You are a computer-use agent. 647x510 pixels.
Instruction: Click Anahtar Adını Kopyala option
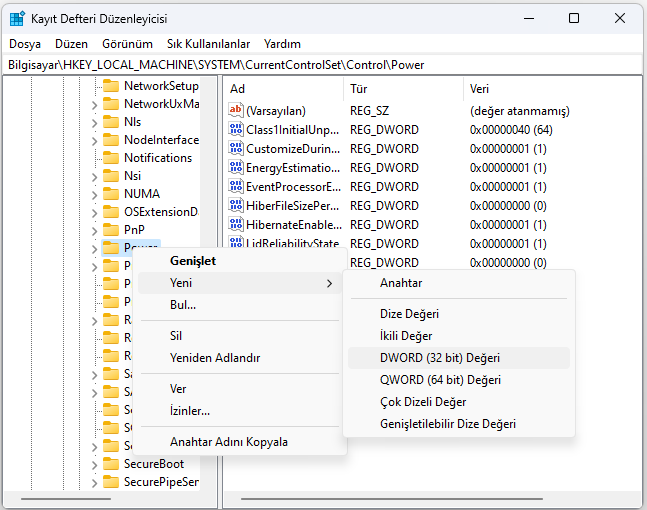point(229,442)
